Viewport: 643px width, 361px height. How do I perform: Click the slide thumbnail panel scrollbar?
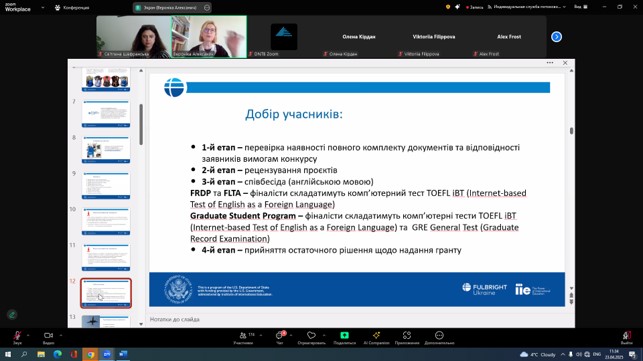(x=141, y=124)
